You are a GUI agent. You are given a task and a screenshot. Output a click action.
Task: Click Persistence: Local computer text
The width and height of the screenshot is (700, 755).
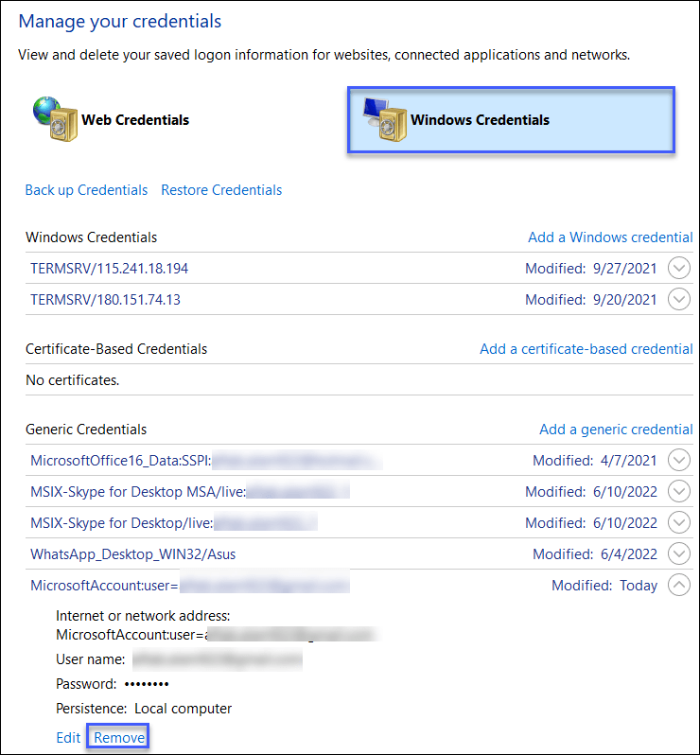click(144, 709)
